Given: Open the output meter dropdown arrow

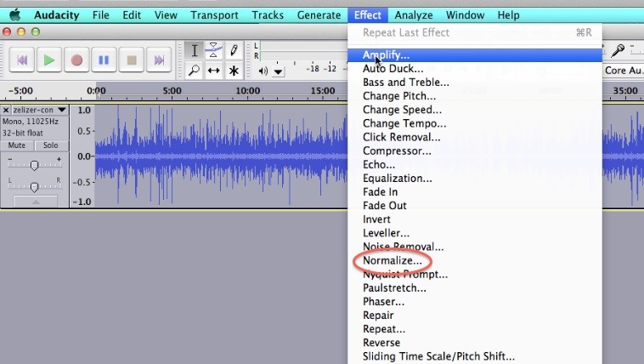Looking at the screenshot, I should (279, 72).
